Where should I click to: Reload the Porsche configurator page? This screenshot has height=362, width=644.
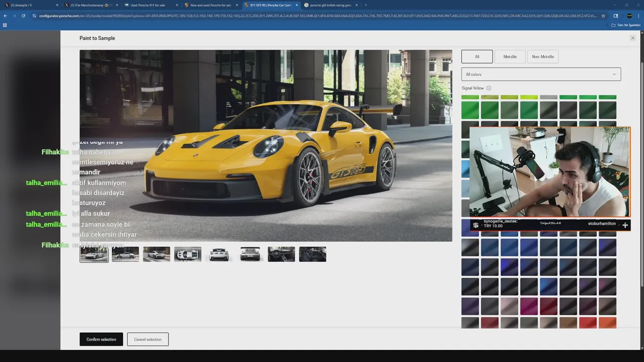(23, 16)
